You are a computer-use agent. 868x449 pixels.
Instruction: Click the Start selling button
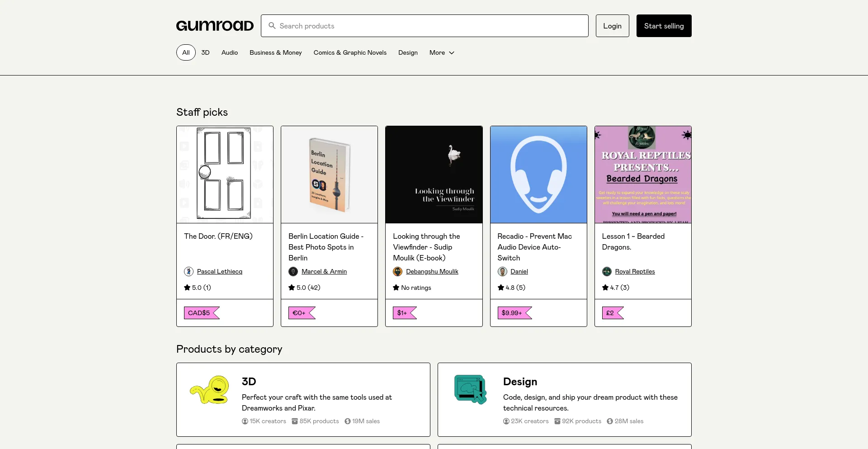coord(664,26)
